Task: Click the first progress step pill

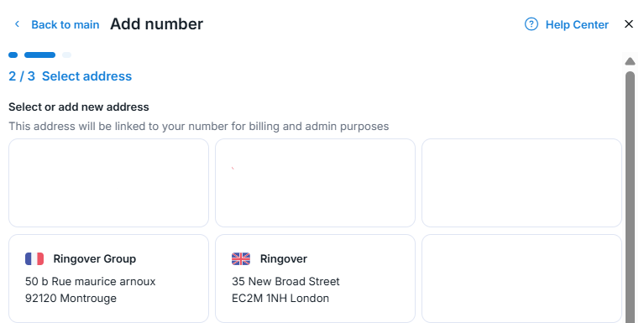Action: click(x=13, y=55)
